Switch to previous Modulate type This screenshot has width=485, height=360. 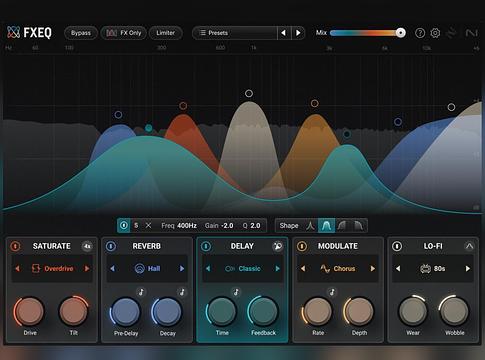(x=303, y=269)
